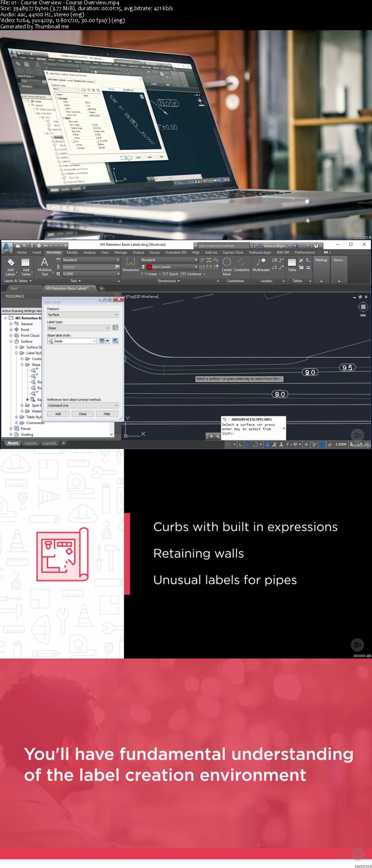Click the question mark Help icon in title bar

[316, 245]
